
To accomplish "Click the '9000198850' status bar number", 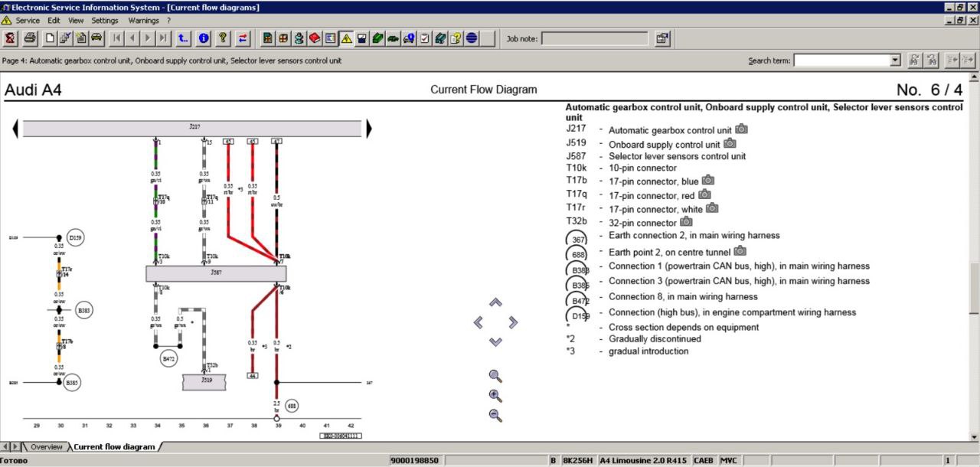I will 414,461.
